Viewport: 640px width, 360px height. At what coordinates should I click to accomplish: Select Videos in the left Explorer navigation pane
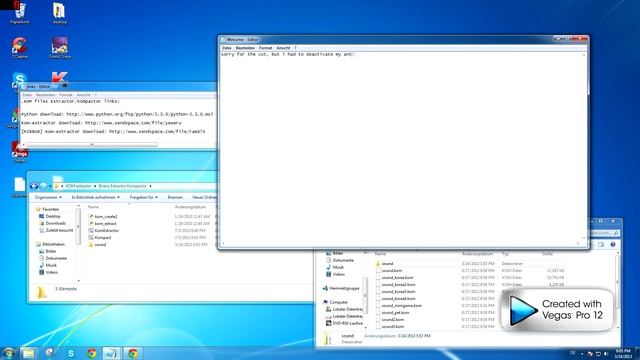pos(49,272)
